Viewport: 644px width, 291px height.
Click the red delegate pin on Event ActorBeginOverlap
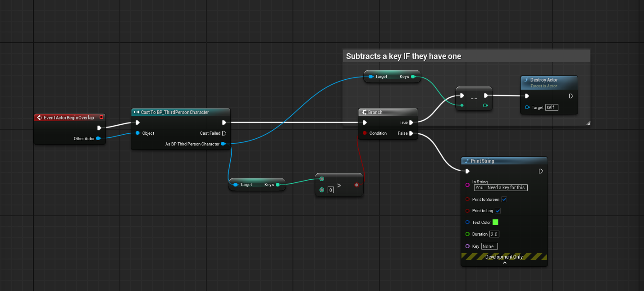(x=101, y=118)
